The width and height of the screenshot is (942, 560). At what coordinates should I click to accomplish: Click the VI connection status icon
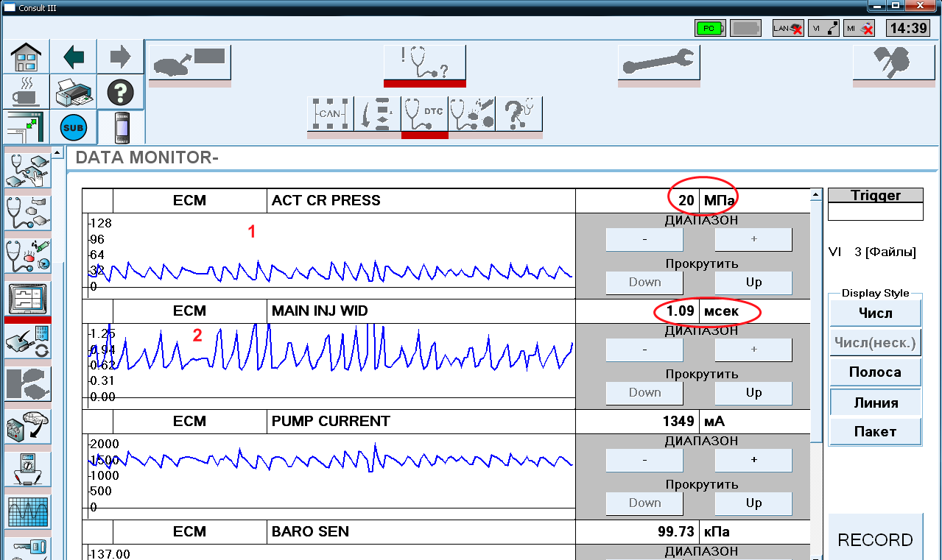tap(823, 28)
